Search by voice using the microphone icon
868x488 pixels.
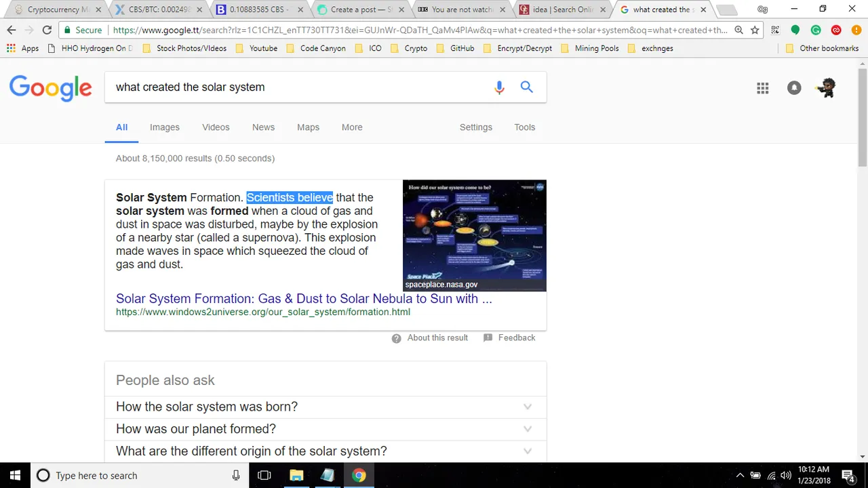499,87
